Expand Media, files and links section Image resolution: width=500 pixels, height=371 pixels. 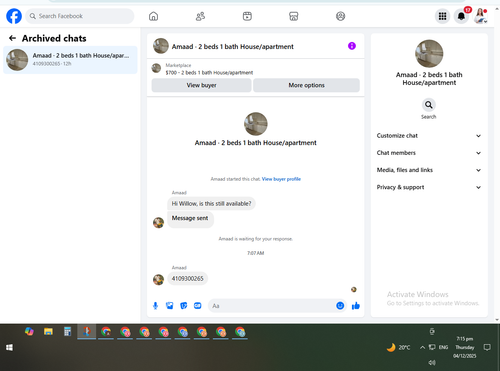(429, 170)
